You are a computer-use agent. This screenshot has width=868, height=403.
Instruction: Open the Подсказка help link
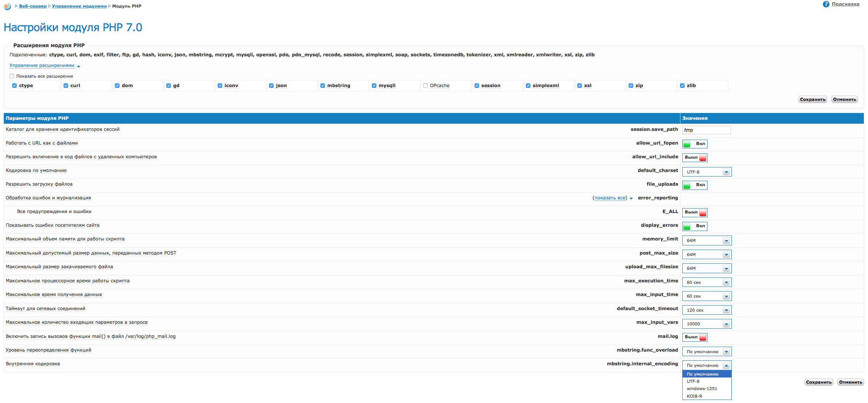click(846, 4)
